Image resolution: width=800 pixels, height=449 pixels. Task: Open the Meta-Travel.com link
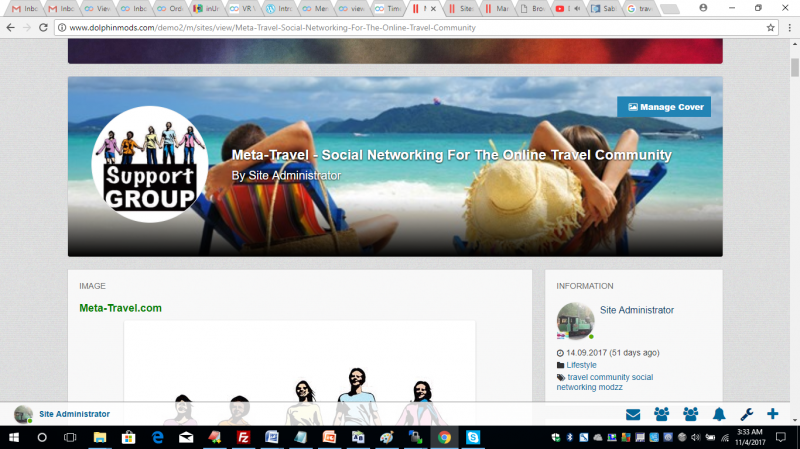120,308
